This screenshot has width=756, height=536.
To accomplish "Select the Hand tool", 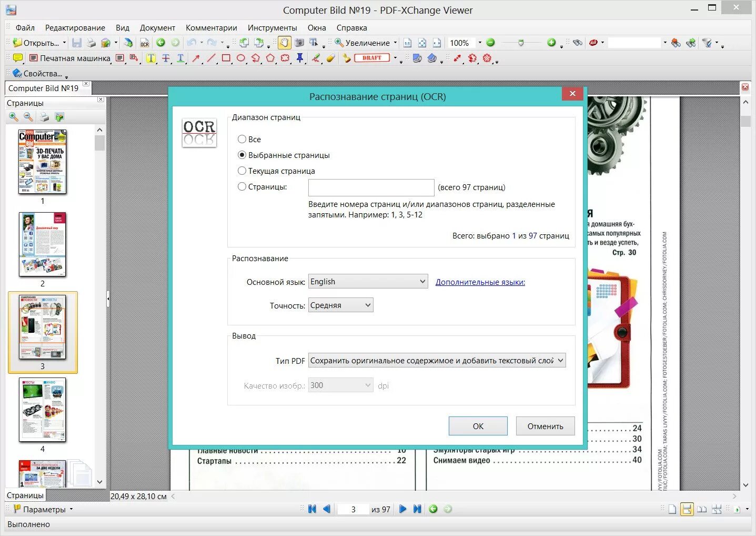I will (x=284, y=43).
